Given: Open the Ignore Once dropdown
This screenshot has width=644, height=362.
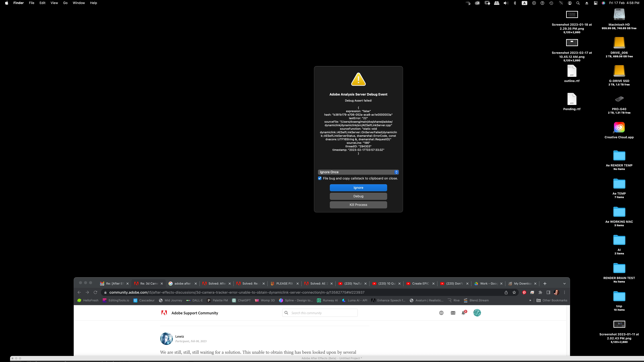Looking at the screenshot, I should (358, 172).
